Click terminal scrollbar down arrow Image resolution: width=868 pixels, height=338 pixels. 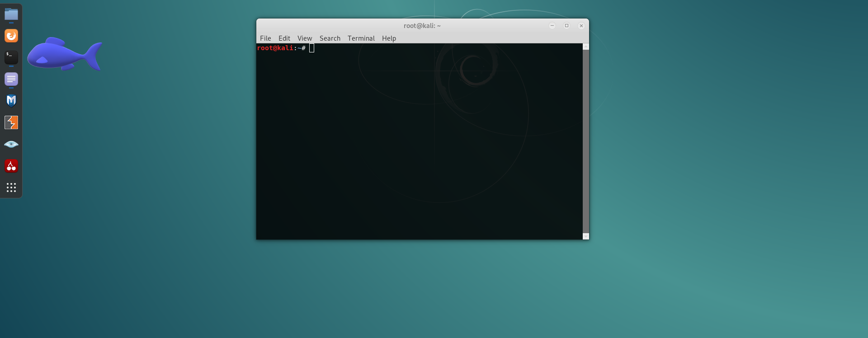pyautogui.click(x=586, y=236)
